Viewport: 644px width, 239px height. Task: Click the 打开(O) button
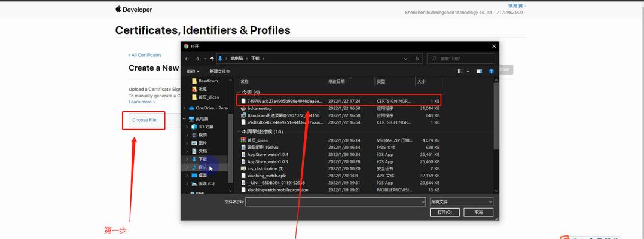(x=444, y=212)
